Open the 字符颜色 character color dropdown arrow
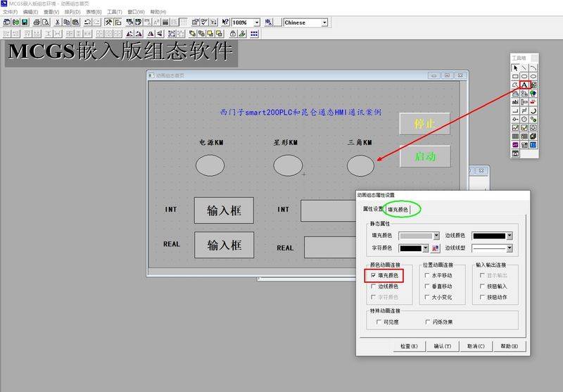Viewport: 563px width, 392px height. [426, 248]
